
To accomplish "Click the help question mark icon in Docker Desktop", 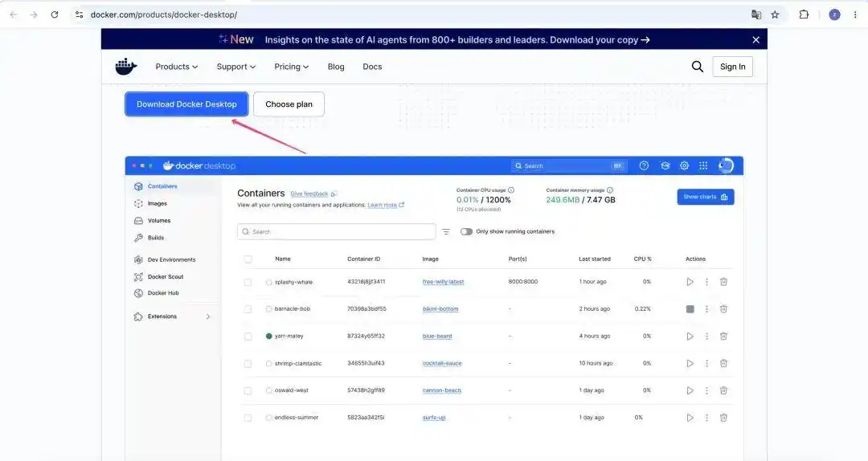I will 644,165.
